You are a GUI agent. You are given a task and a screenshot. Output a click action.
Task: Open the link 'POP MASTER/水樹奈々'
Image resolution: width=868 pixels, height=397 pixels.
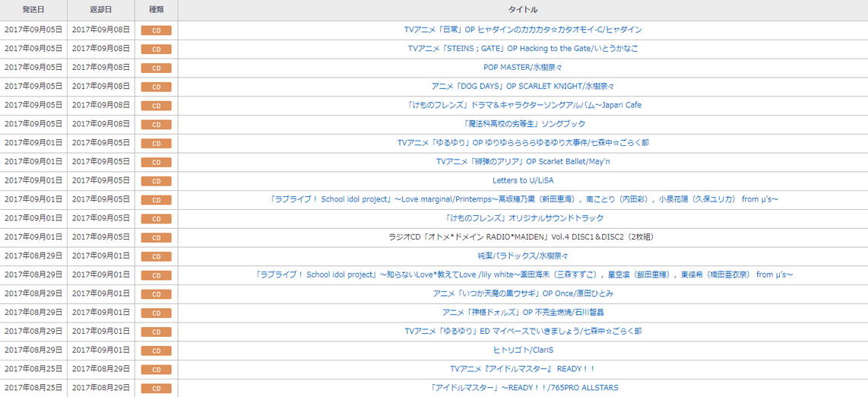523,68
